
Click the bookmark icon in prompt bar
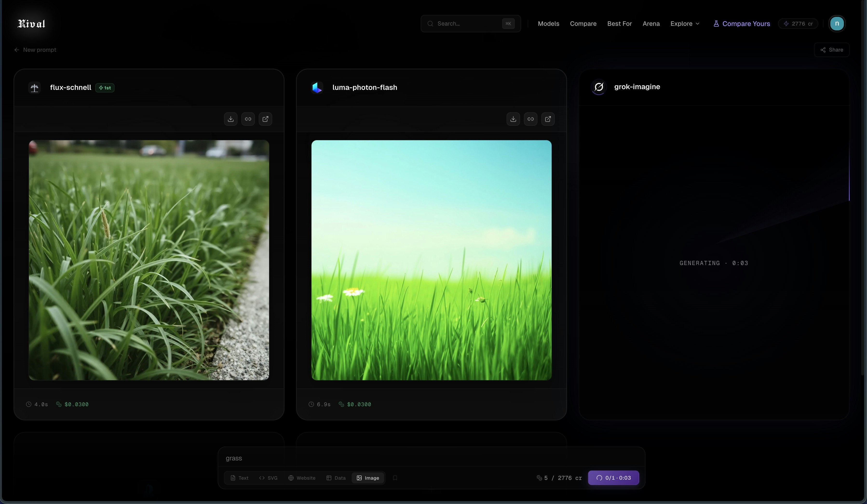coord(395,478)
